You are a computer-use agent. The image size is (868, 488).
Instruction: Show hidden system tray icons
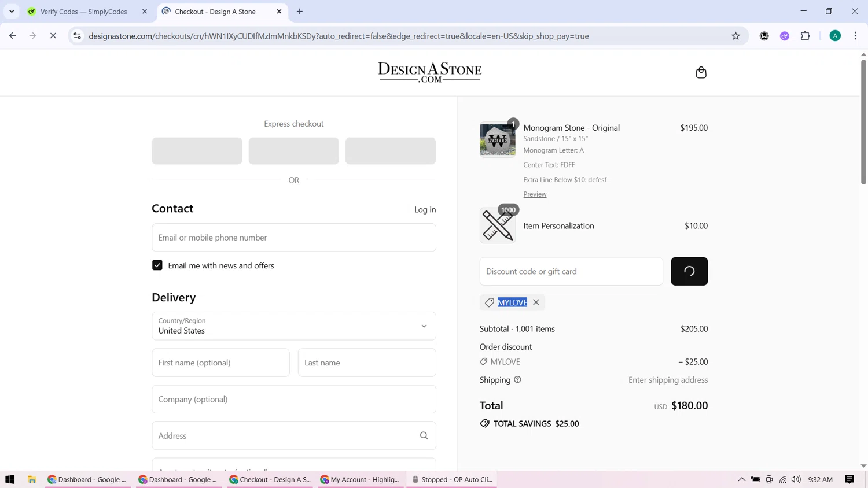point(741,479)
